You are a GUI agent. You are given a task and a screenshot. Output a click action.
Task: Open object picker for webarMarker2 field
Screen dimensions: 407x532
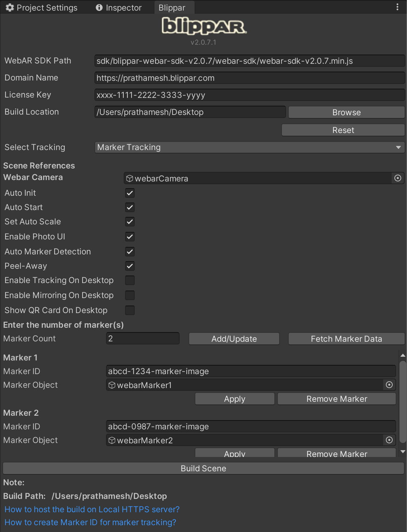point(389,440)
